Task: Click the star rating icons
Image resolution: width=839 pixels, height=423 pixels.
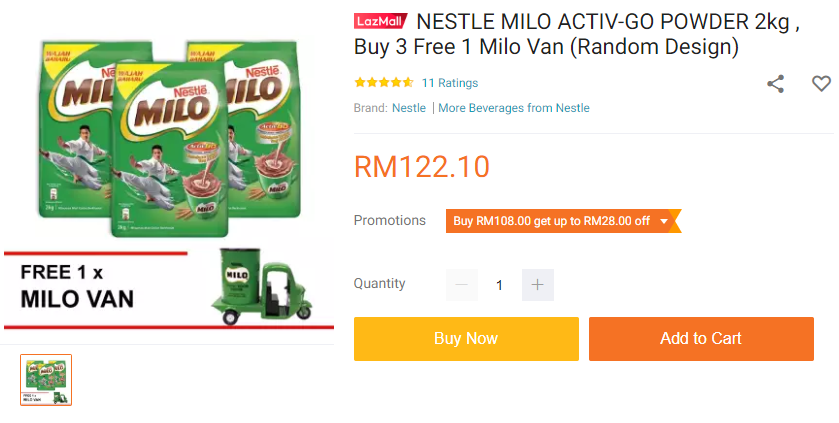Action: click(x=383, y=83)
